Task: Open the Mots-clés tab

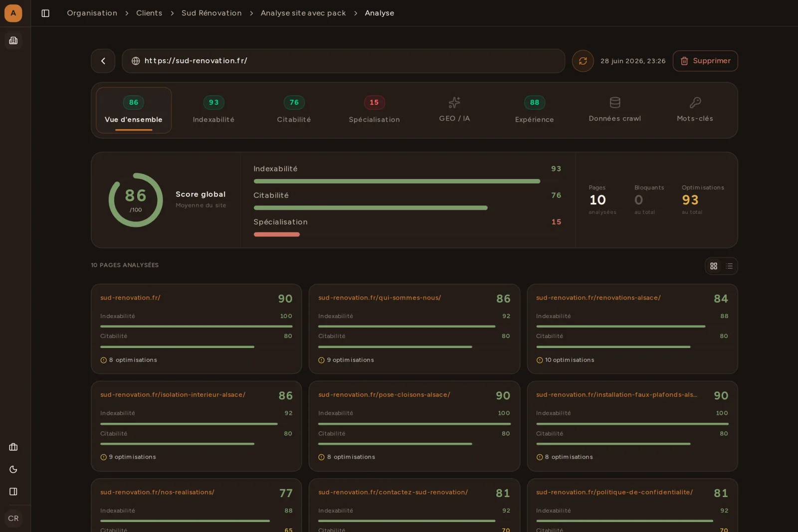Action: click(x=695, y=110)
